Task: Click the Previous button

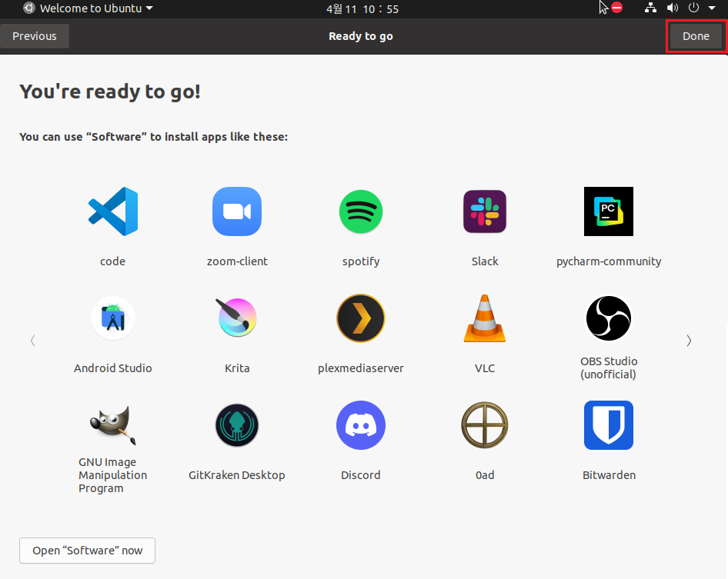Action: click(35, 36)
